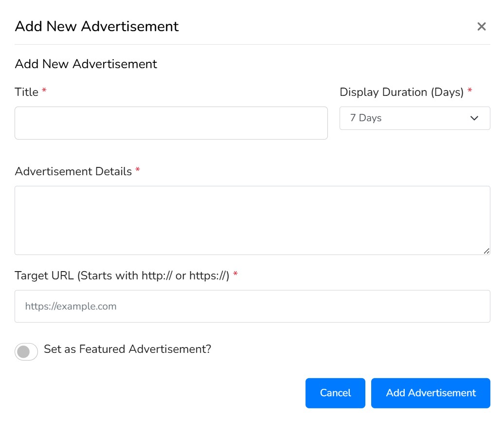Submit with the Add Advertisement button
This screenshot has width=504, height=421.
(x=431, y=393)
